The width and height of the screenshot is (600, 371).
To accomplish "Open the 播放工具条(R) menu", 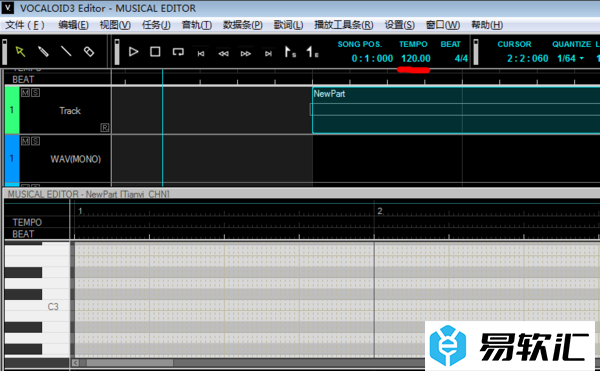I will 344,25.
